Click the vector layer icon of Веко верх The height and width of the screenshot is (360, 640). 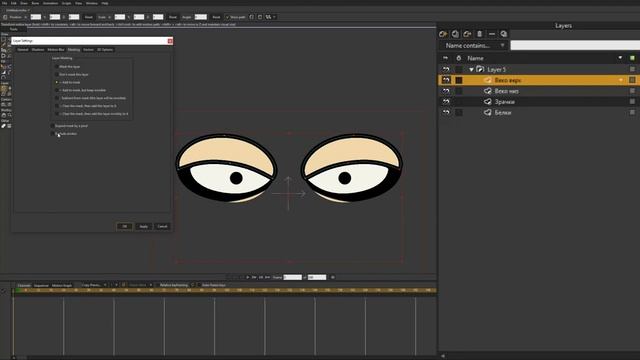click(x=488, y=80)
